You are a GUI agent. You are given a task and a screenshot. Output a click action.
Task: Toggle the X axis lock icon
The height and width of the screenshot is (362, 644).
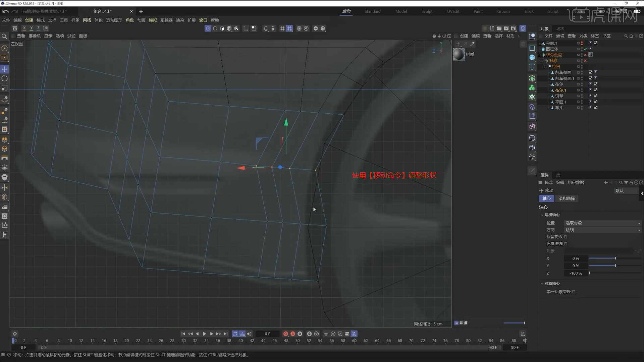click(x=24, y=28)
